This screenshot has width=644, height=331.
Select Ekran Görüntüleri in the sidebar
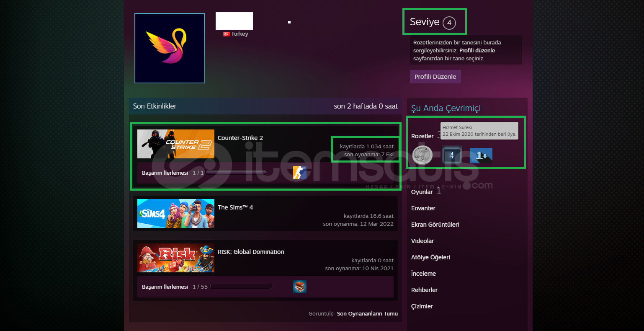click(435, 225)
